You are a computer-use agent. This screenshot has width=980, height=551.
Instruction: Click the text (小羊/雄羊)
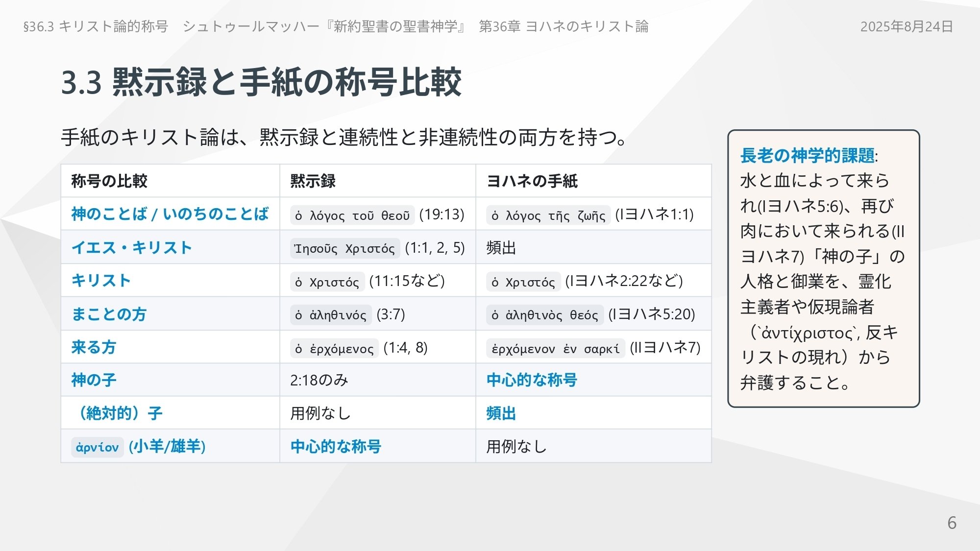(x=167, y=446)
